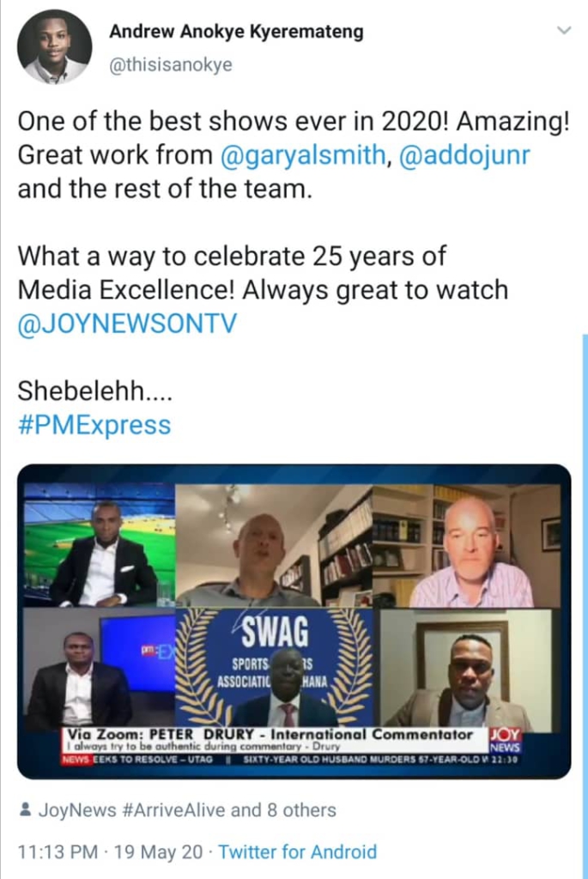Open the Twitter for Android source link
This screenshot has height=879, width=588.
[x=297, y=852]
